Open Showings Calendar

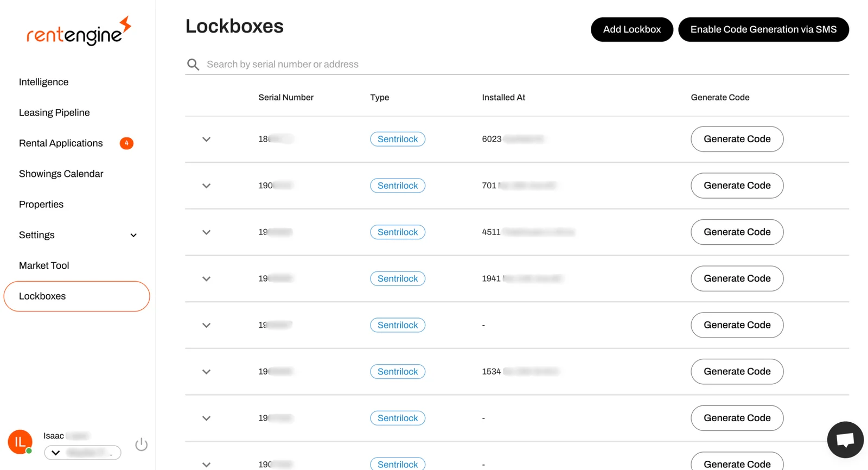pyautogui.click(x=61, y=174)
